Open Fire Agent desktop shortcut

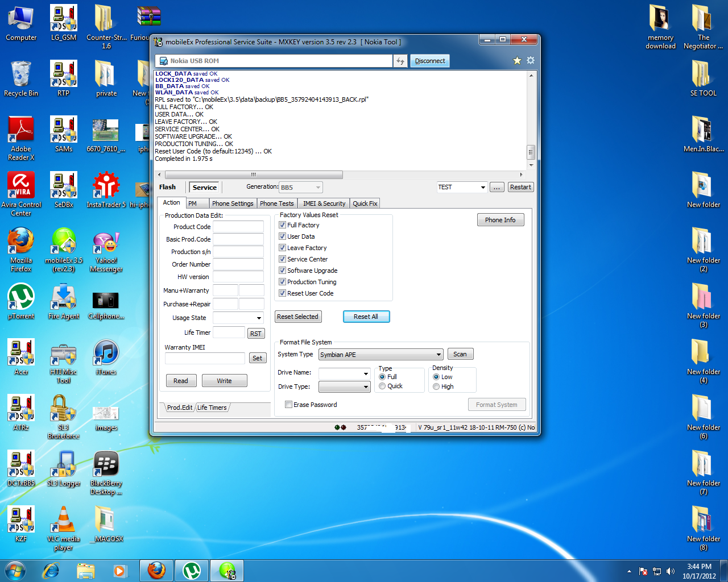tap(64, 302)
